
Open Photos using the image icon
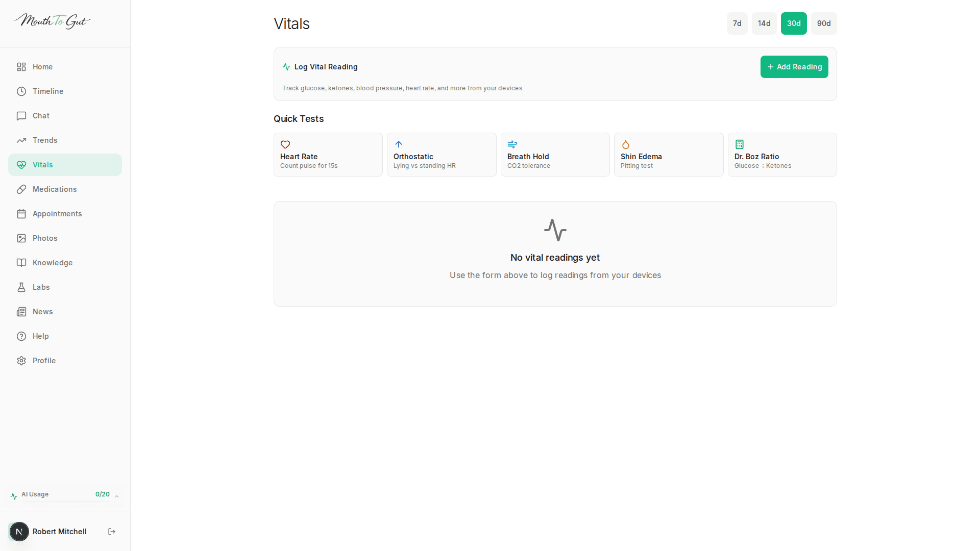[21, 238]
